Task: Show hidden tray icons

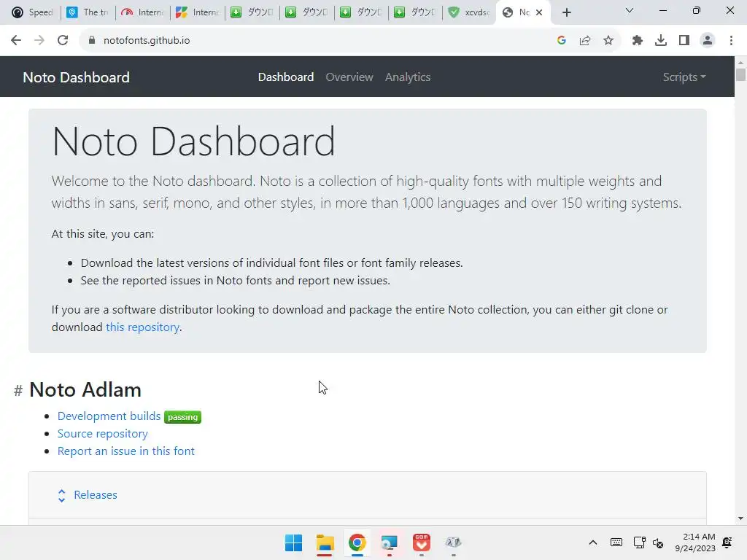Action: click(592, 542)
